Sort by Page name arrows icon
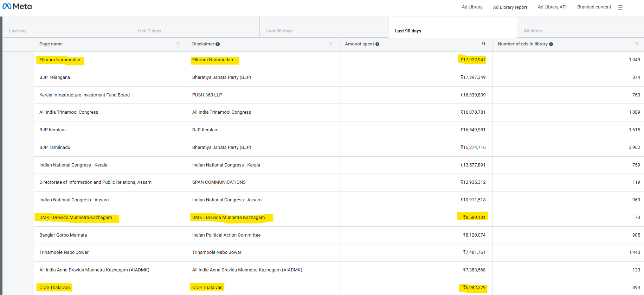The image size is (644, 295). [178, 44]
